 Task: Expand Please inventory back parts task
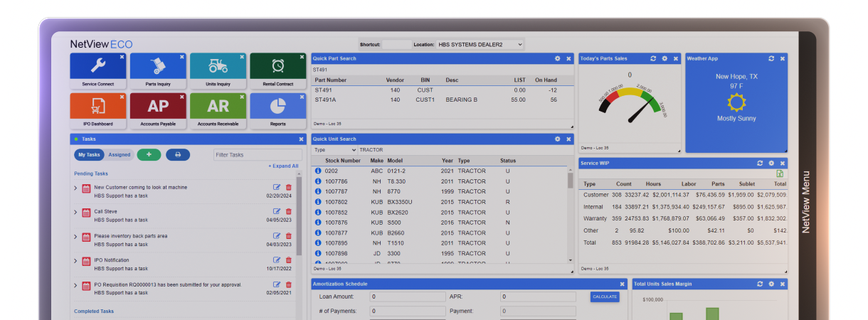pos(76,236)
